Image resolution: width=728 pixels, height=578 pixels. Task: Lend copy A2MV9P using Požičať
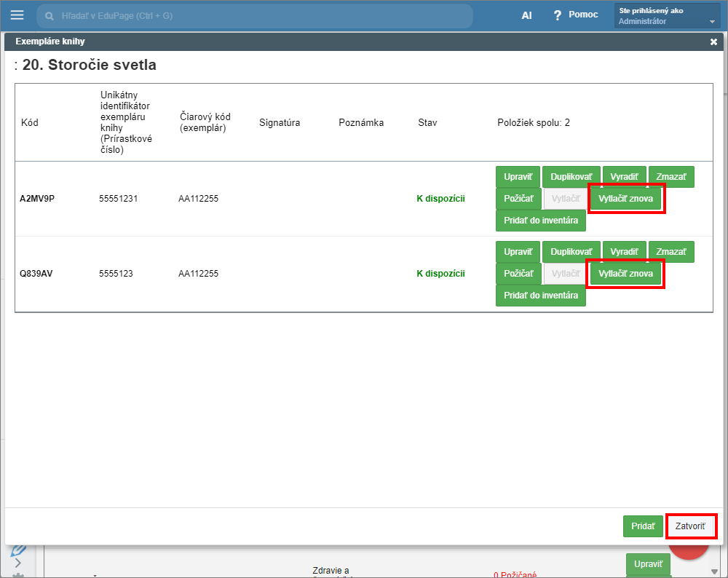[x=518, y=199]
